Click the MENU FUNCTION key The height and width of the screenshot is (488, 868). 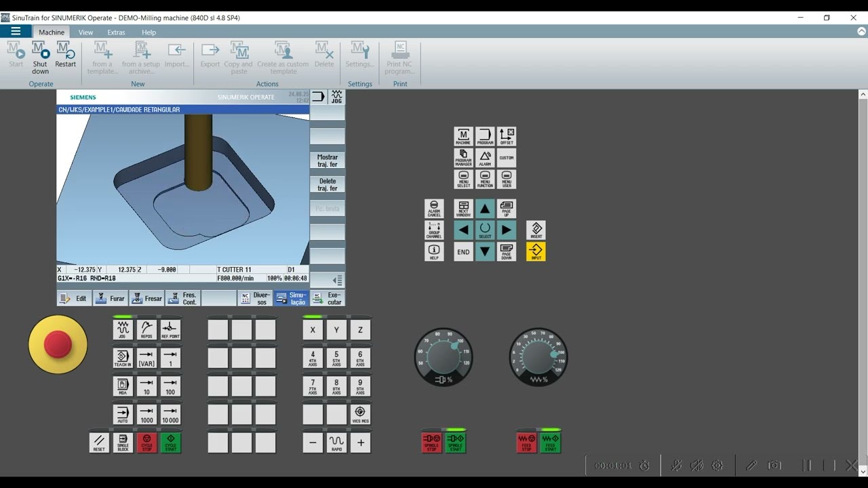coord(485,180)
